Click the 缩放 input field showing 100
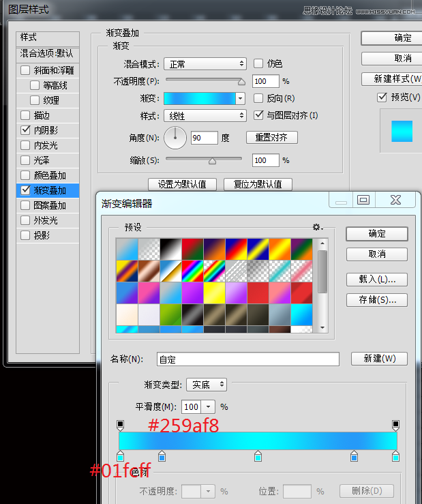 click(x=265, y=160)
